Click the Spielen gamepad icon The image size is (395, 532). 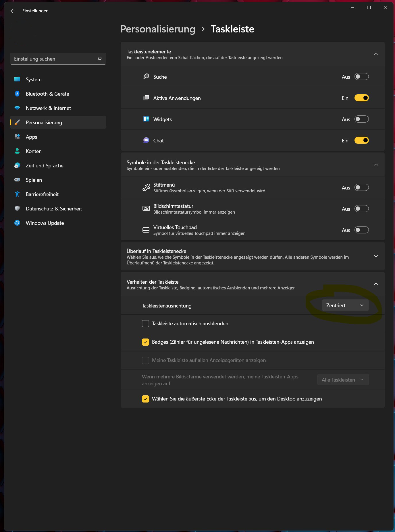[17, 180]
